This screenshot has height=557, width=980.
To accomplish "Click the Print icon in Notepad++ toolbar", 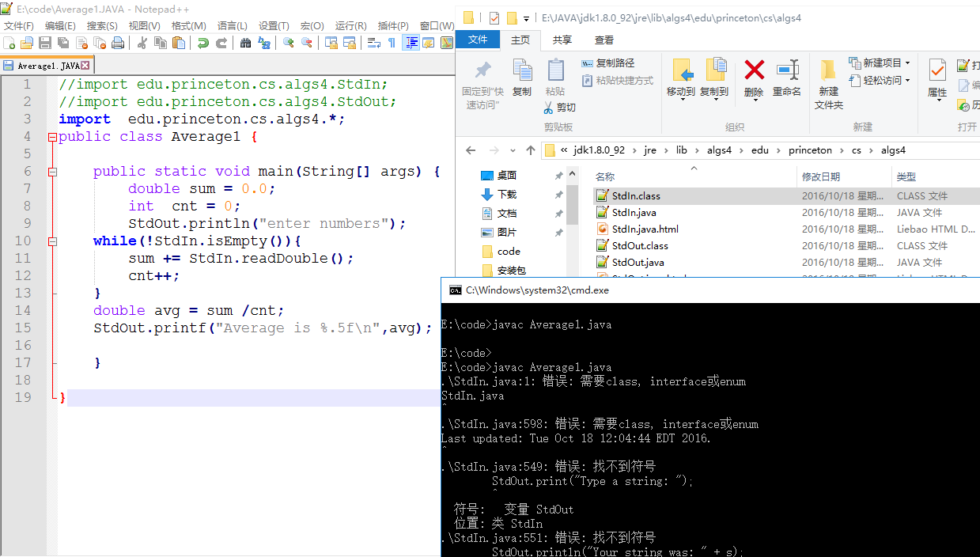I will 118,43.
